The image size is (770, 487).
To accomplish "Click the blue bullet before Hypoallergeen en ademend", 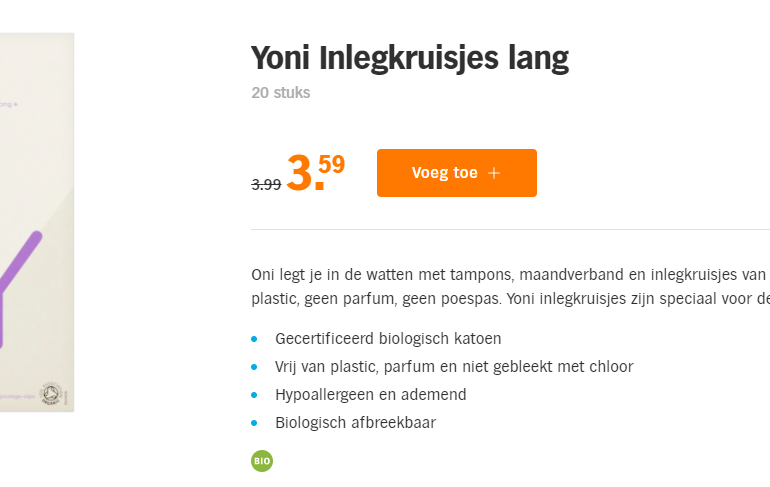I will [255, 395].
